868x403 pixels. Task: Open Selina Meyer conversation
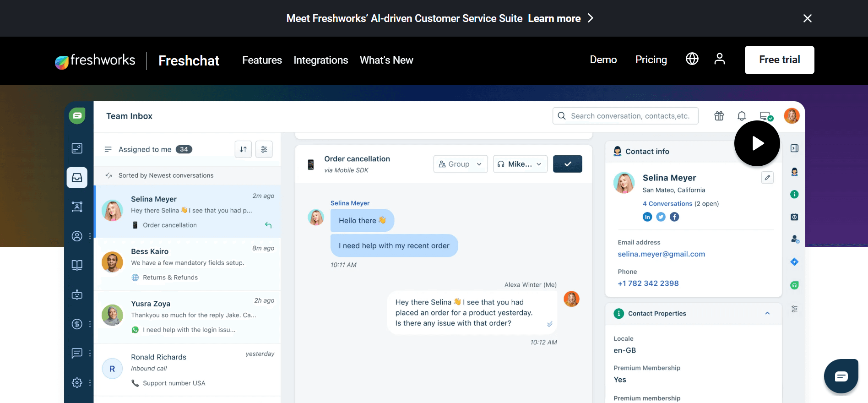pyautogui.click(x=187, y=211)
